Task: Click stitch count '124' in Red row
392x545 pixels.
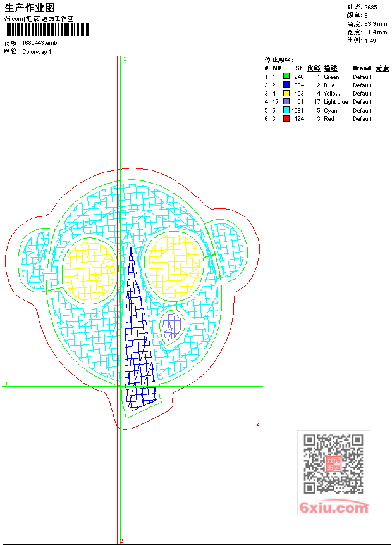Action: pyautogui.click(x=299, y=119)
